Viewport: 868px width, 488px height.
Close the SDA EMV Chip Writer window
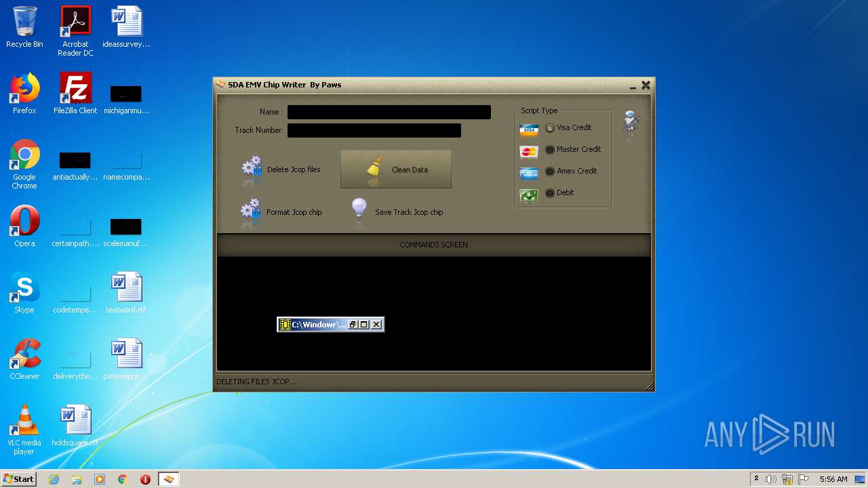coord(646,85)
